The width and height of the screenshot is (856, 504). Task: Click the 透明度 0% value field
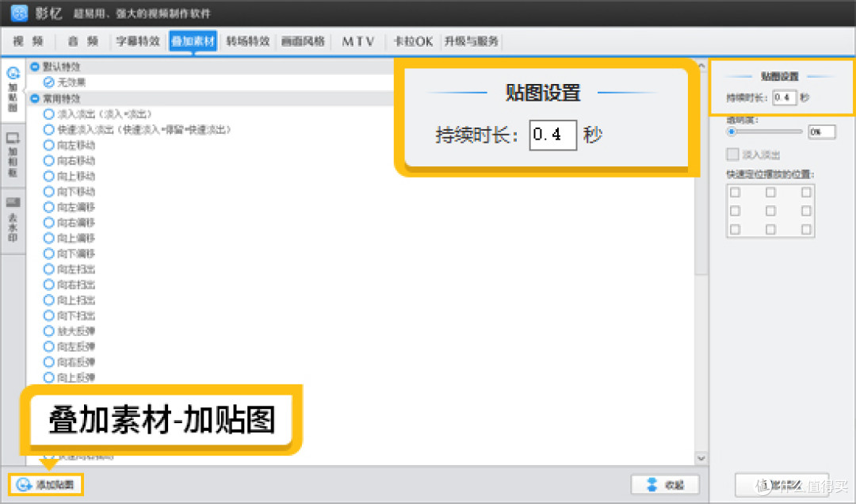pyautogui.click(x=822, y=132)
